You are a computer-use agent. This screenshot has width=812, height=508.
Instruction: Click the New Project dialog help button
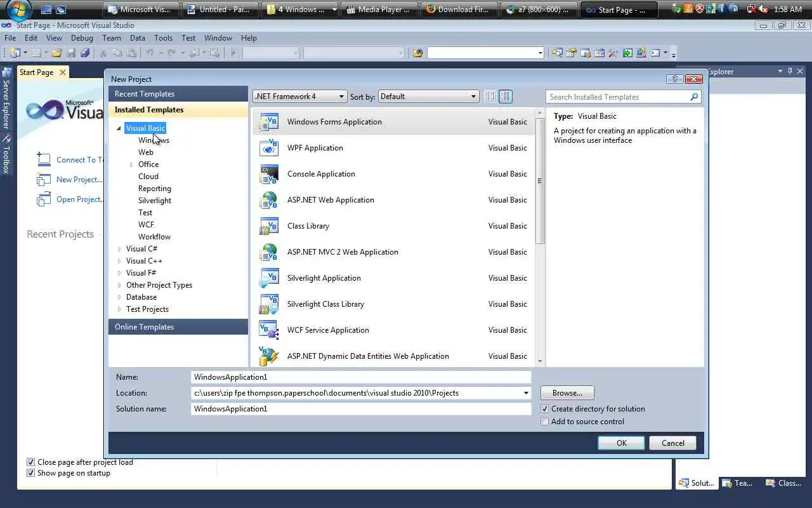(x=674, y=79)
